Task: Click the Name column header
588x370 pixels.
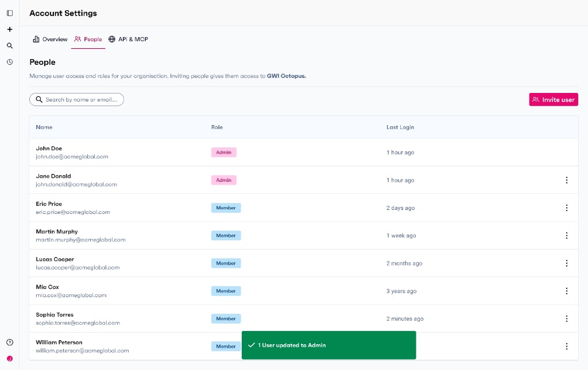Action: pyautogui.click(x=44, y=127)
